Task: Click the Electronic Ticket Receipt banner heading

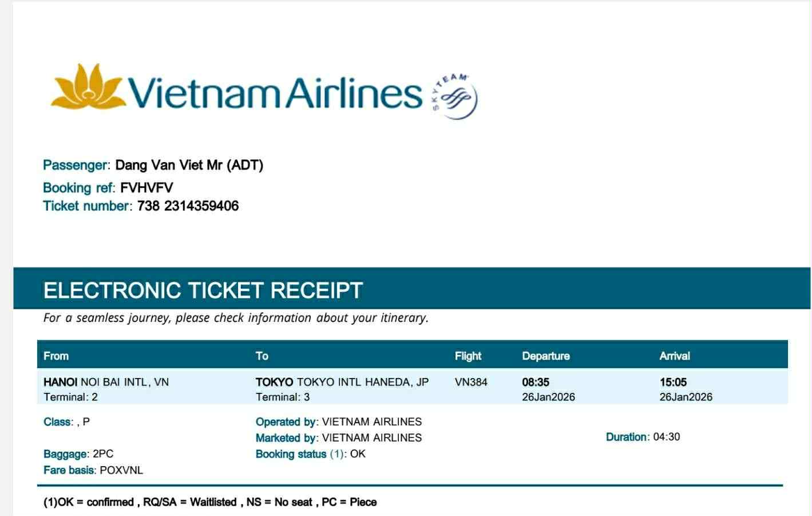Action: click(203, 290)
